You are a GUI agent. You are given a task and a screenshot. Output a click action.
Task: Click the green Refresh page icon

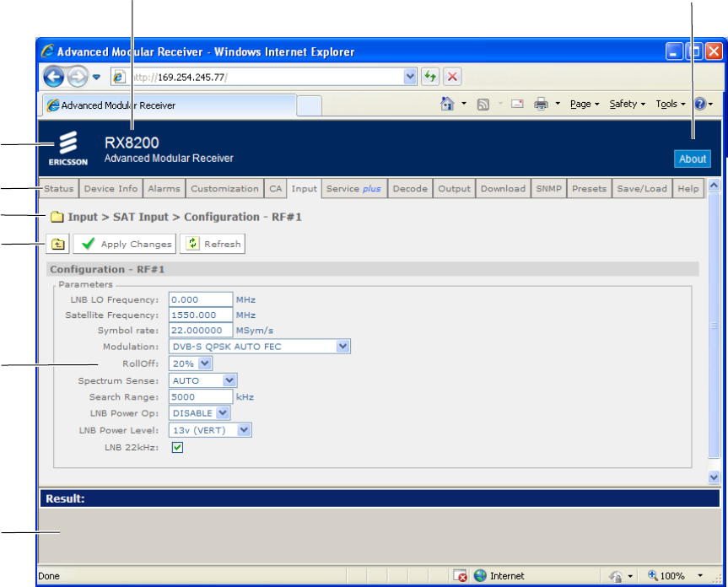(430, 77)
